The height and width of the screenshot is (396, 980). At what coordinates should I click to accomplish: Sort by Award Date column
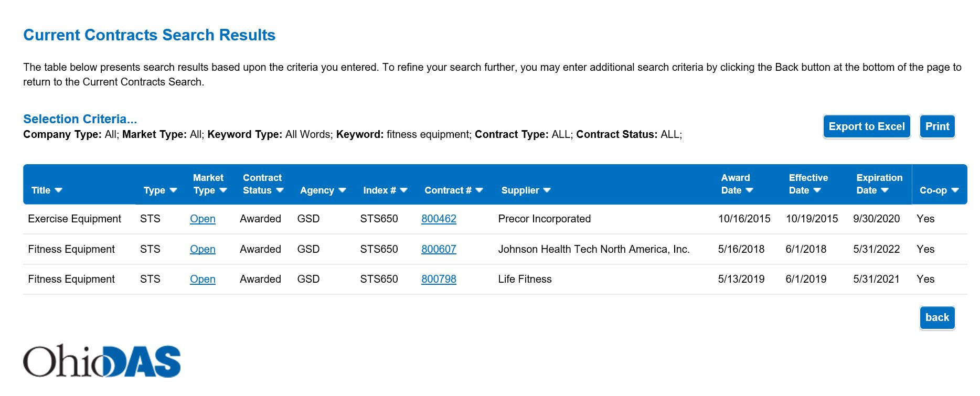click(749, 190)
